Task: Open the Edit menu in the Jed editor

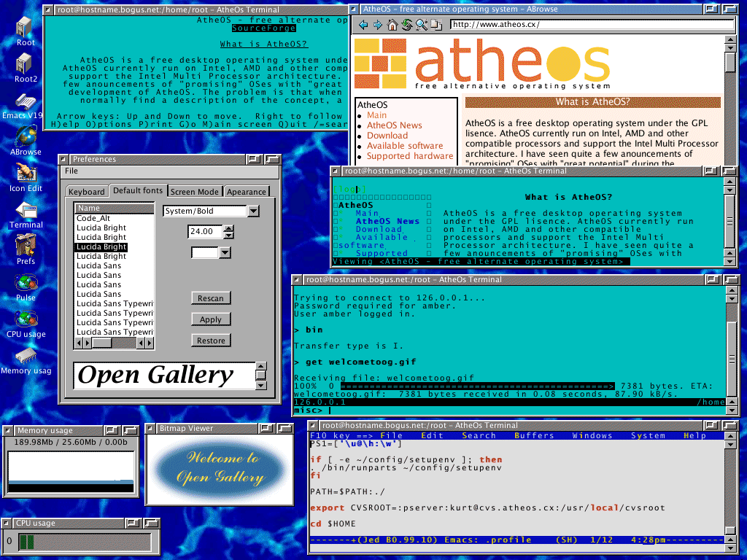Action: point(432,436)
